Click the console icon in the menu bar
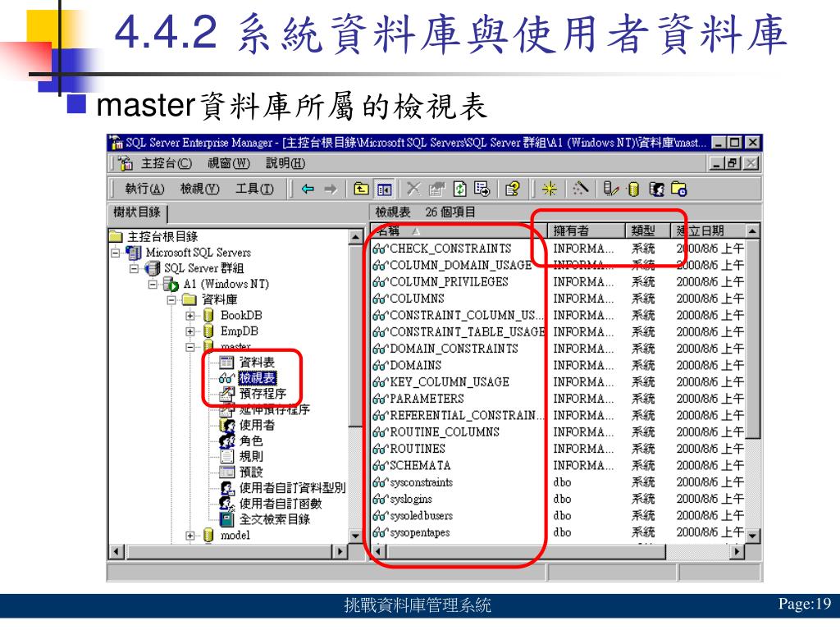Image resolution: width=840 pixels, height=630 pixels. click(126, 163)
